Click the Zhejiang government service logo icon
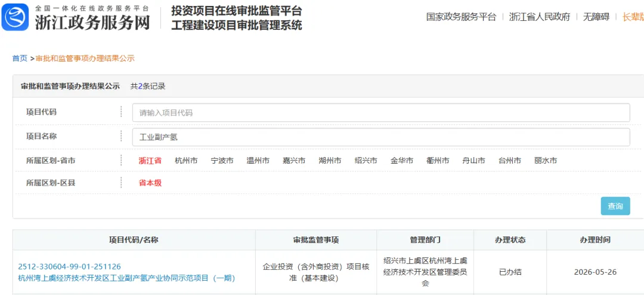Viewport: 644px width, 295px height. click(x=15, y=17)
